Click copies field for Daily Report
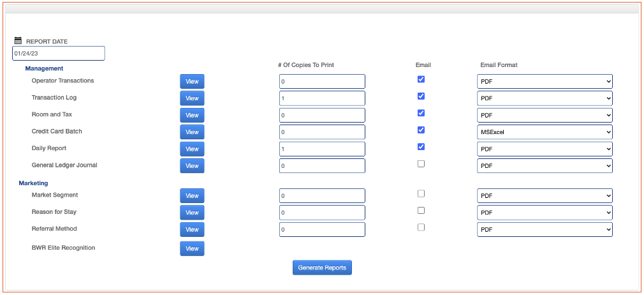Viewport: 644px width, 295px height. tap(322, 149)
